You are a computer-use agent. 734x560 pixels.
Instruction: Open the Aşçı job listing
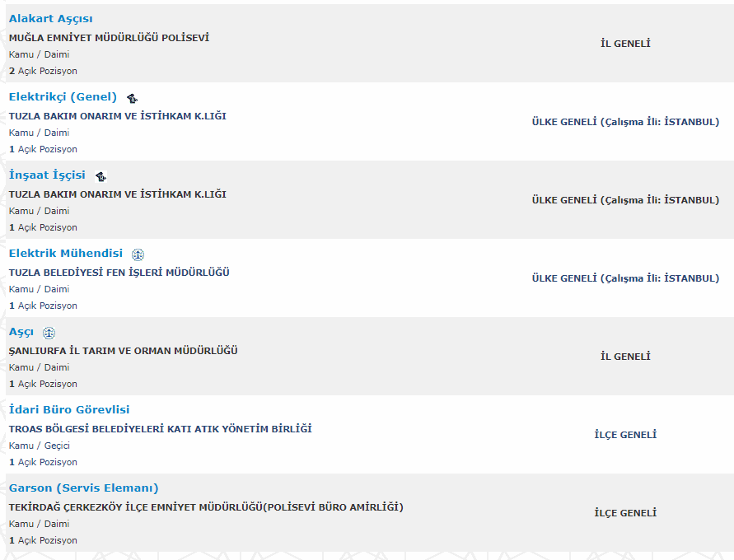[x=21, y=331]
